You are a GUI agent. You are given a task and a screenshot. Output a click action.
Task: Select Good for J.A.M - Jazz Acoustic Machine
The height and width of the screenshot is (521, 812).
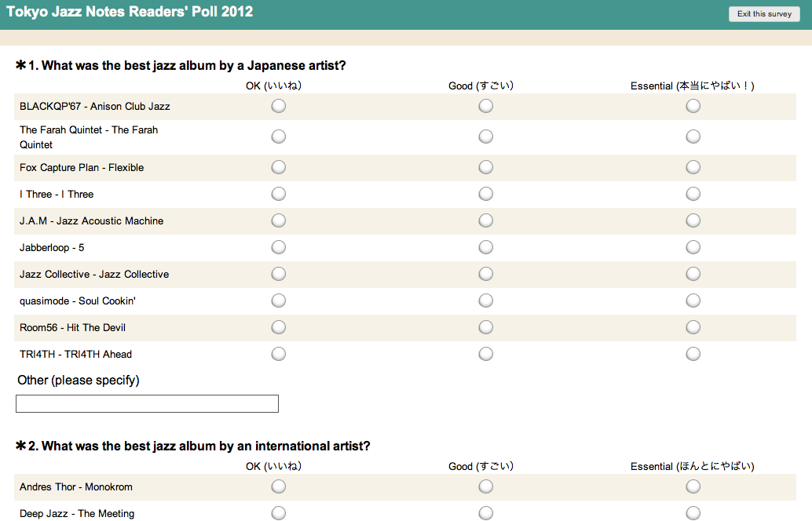coord(486,220)
